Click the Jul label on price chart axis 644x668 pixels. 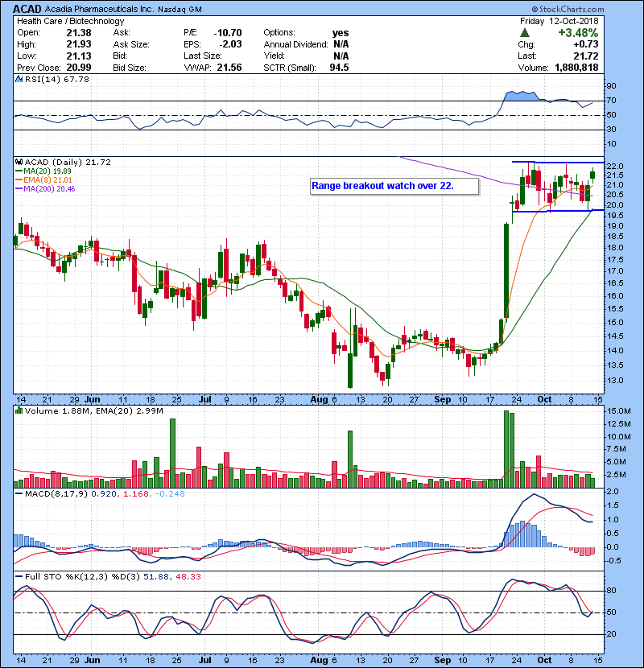pyautogui.click(x=205, y=400)
